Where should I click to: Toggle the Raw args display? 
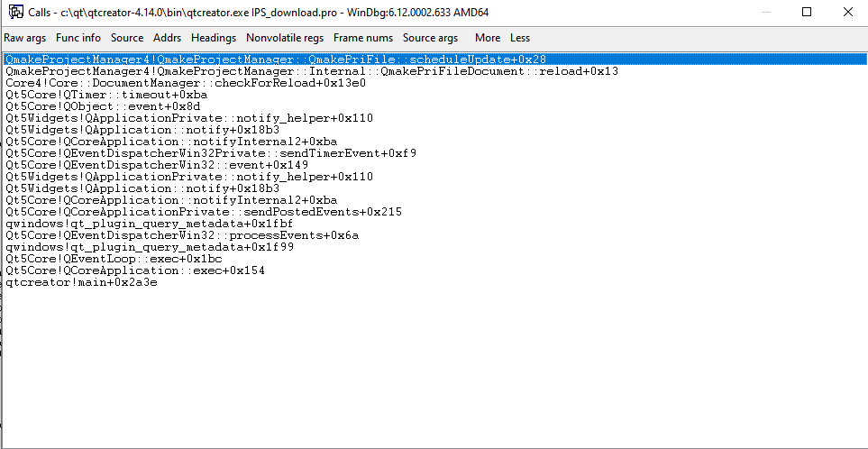pos(25,38)
